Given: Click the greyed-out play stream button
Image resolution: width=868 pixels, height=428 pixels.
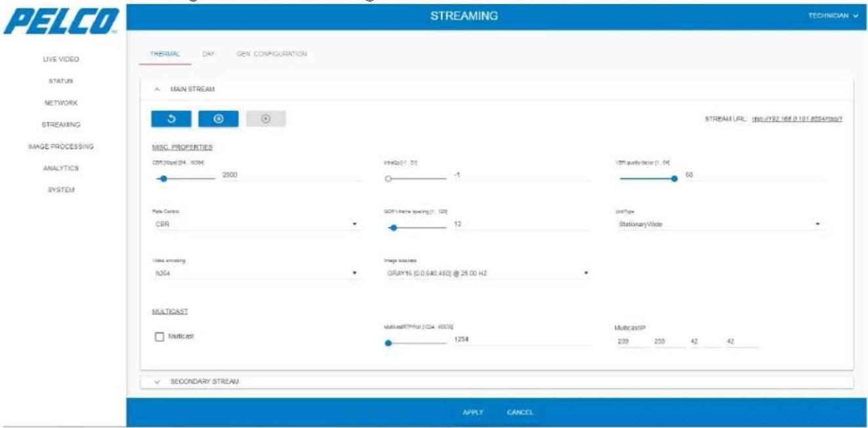Looking at the screenshot, I should click(x=266, y=119).
